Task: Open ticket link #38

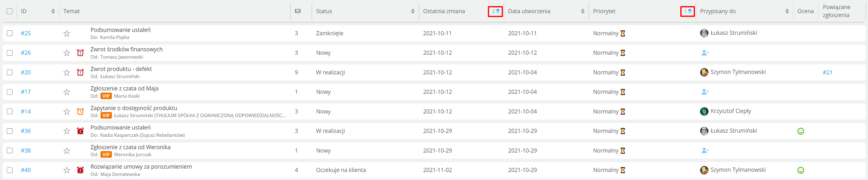Action: 26,150
